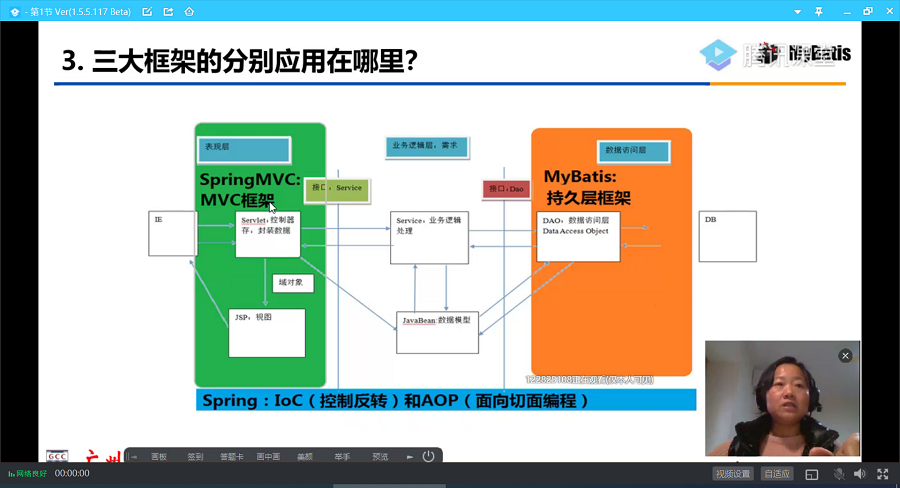Image resolution: width=900 pixels, height=488 pixels.
Task: Open 答题卡 answer card
Action: coord(232,456)
